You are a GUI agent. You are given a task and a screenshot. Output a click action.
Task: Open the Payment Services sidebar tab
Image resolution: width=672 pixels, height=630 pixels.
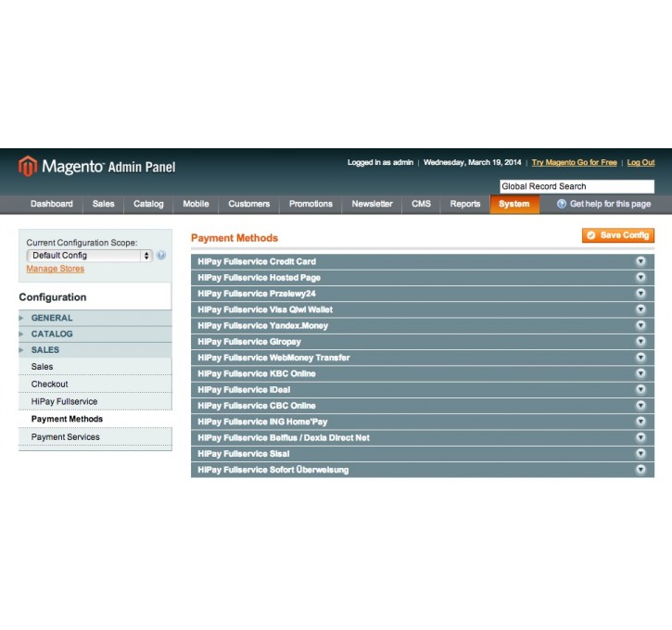[x=95, y=437]
